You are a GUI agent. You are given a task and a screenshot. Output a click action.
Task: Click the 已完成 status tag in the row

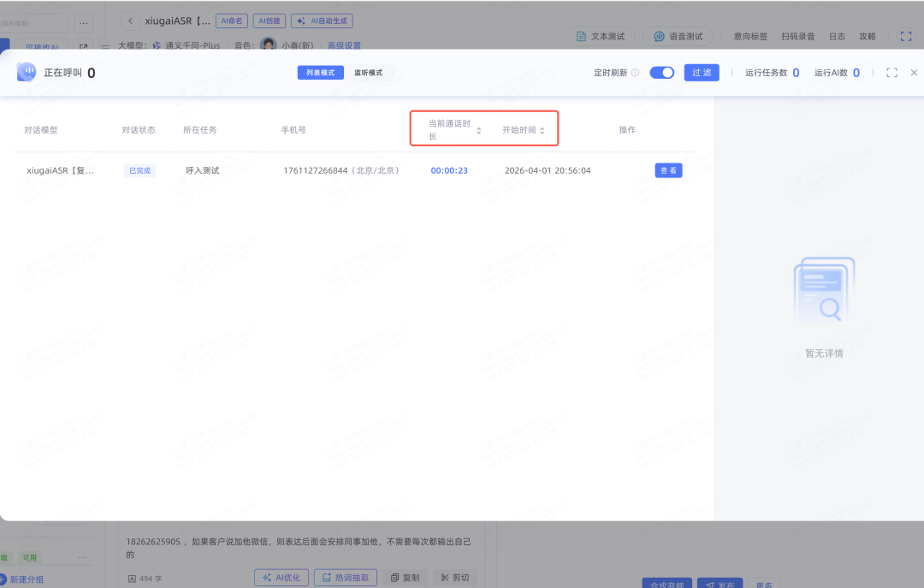[x=139, y=170]
